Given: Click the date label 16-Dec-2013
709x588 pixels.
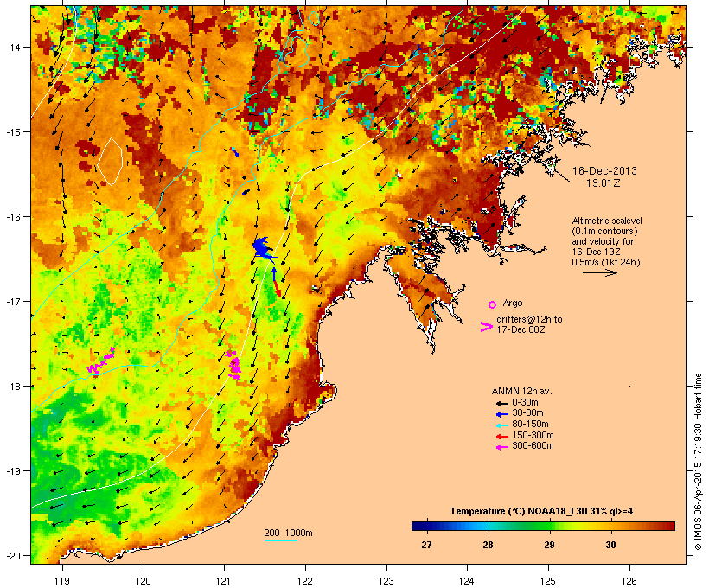Looking at the screenshot, I should [604, 171].
